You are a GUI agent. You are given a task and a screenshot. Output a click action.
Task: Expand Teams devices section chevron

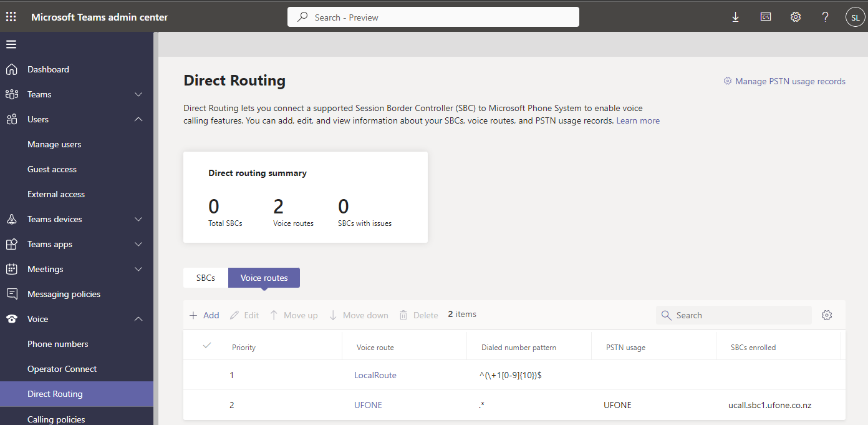coord(138,219)
